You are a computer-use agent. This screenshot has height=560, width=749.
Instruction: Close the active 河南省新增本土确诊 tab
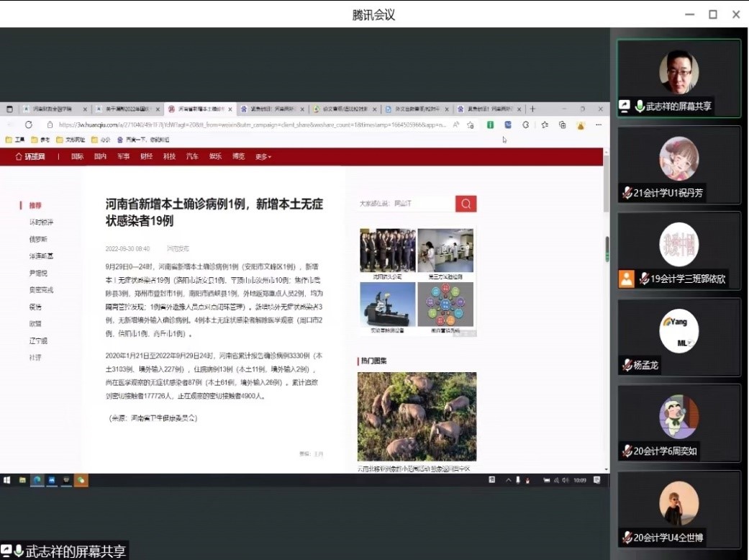click(x=230, y=109)
